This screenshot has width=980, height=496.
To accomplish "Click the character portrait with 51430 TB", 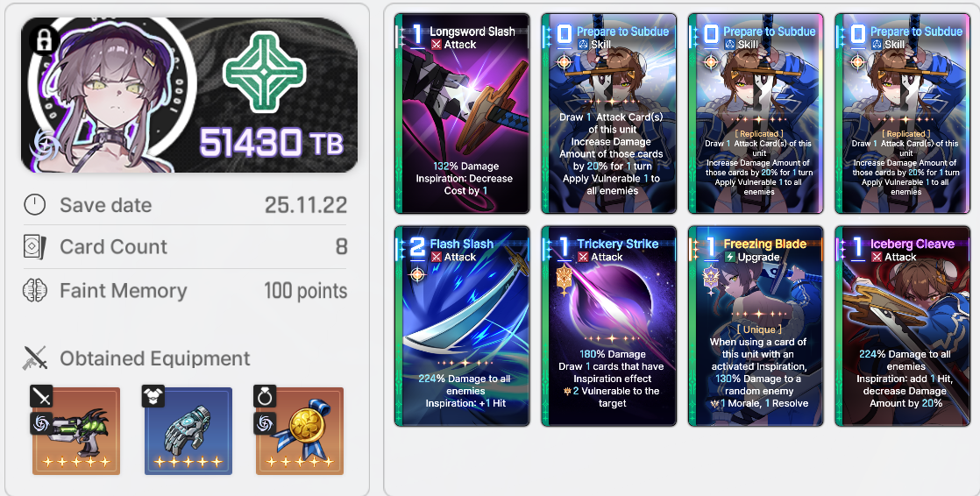I will (x=189, y=95).
